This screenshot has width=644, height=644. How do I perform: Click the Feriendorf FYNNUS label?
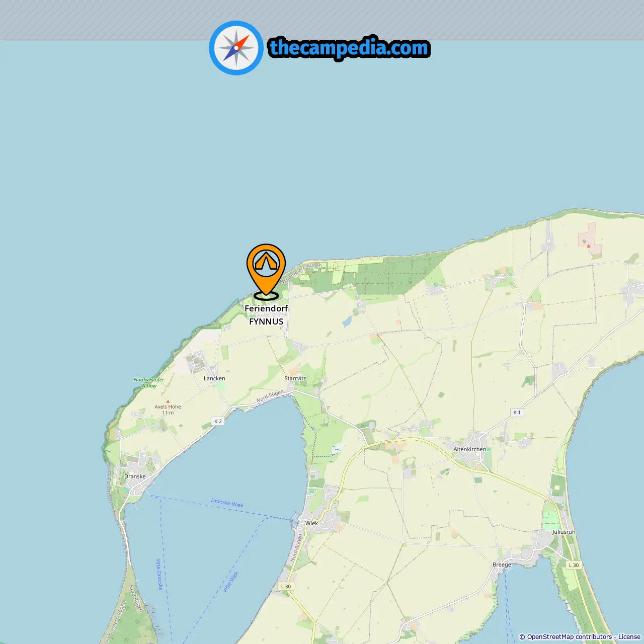(266, 315)
